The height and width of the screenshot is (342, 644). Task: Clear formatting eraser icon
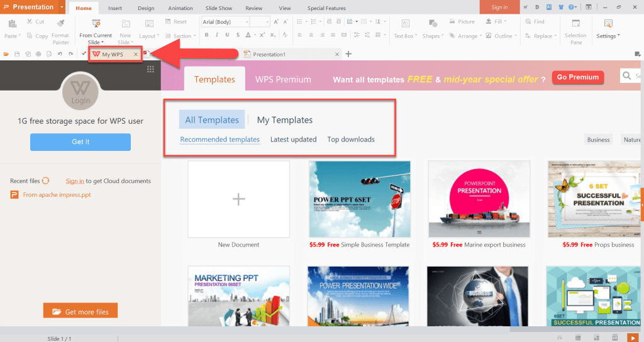click(x=285, y=35)
